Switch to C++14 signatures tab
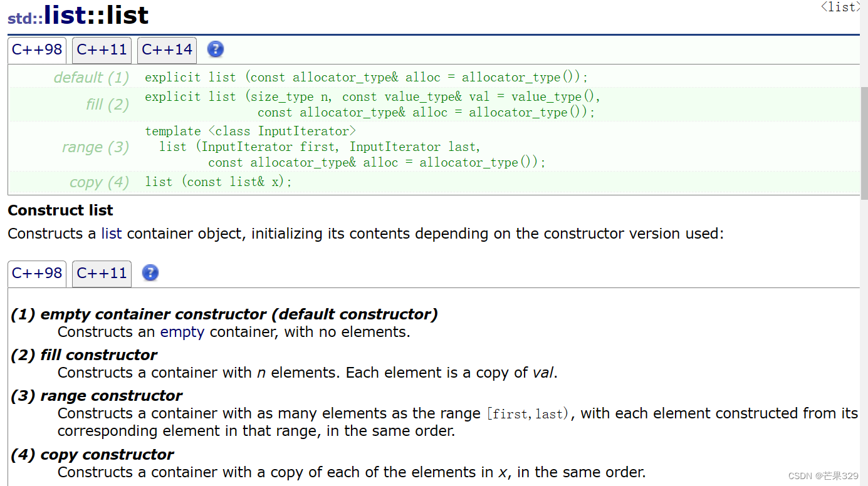Image resolution: width=868 pixels, height=486 pixels. click(x=167, y=50)
